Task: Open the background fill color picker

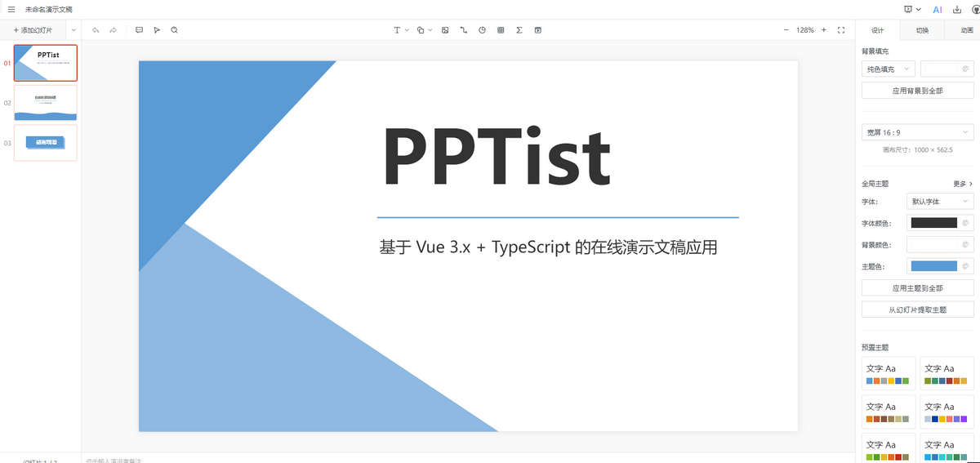Action: coord(947,69)
